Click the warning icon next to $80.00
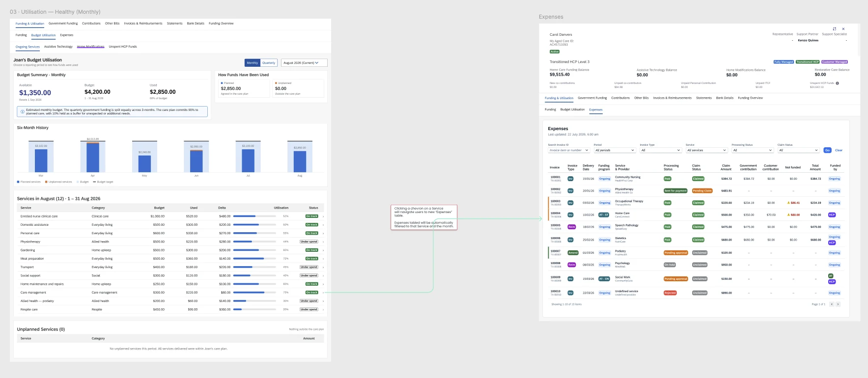This screenshot has width=868, height=378. 788,215
